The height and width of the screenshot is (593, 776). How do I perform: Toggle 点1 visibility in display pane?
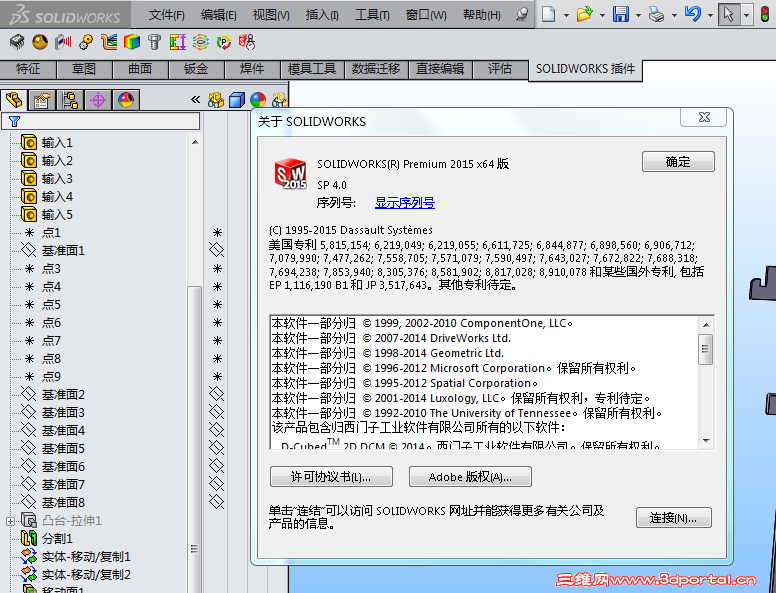click(x=217, y=233)
